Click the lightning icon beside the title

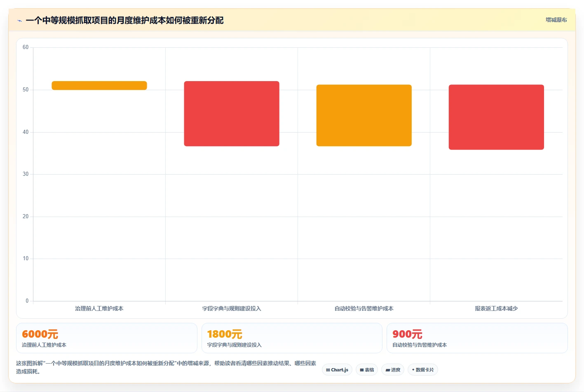(19, 21)
